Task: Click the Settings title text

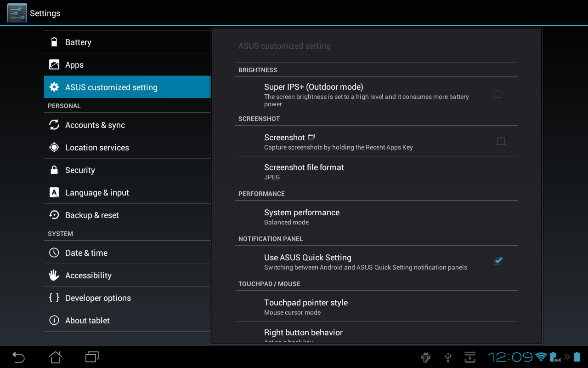Action: [x=45, y=13]
